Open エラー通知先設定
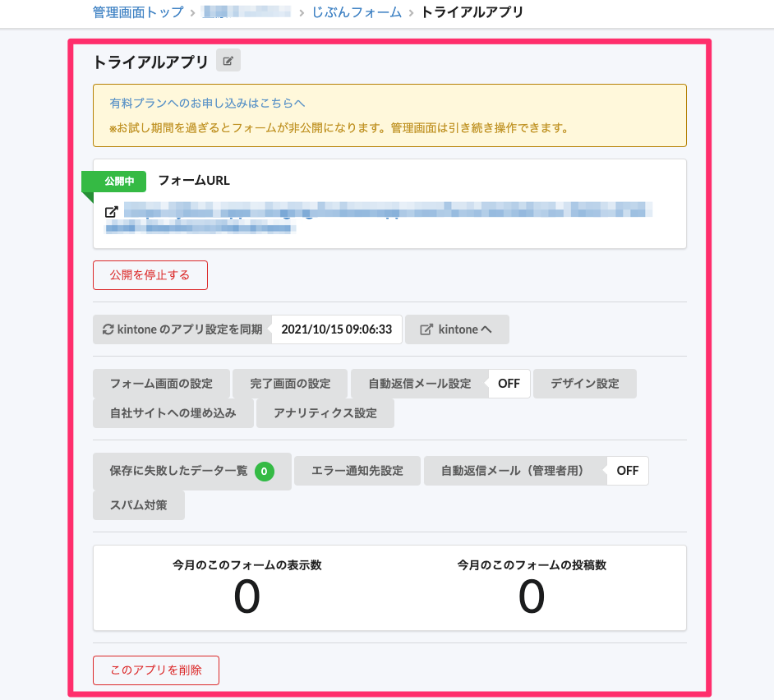 (357, 471)
